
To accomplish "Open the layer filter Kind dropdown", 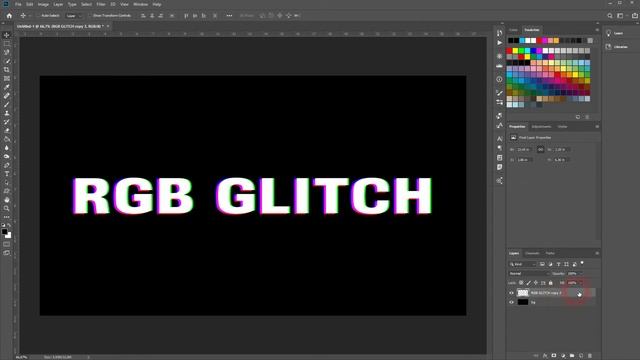I will point(523,264).
